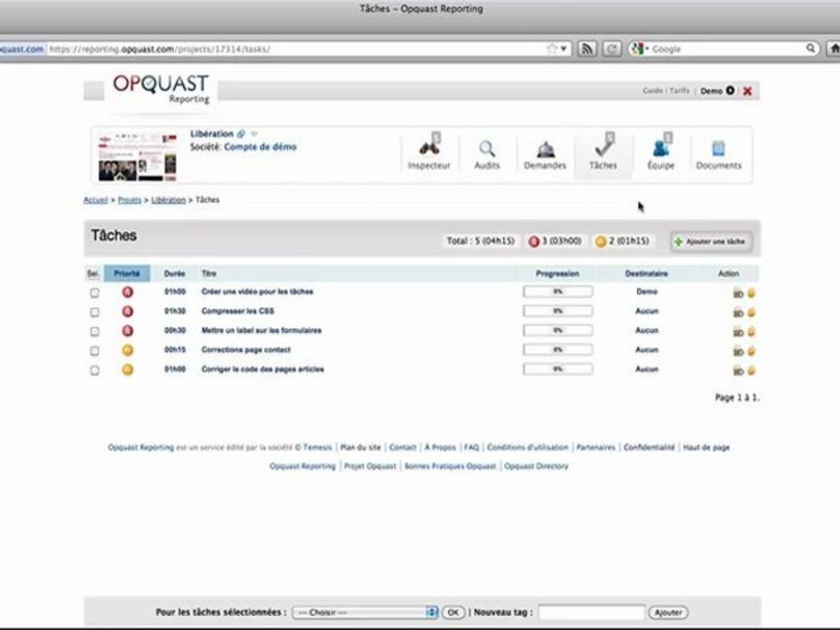Click the orange priority icon of Corrections page contact

coord(128,350)
